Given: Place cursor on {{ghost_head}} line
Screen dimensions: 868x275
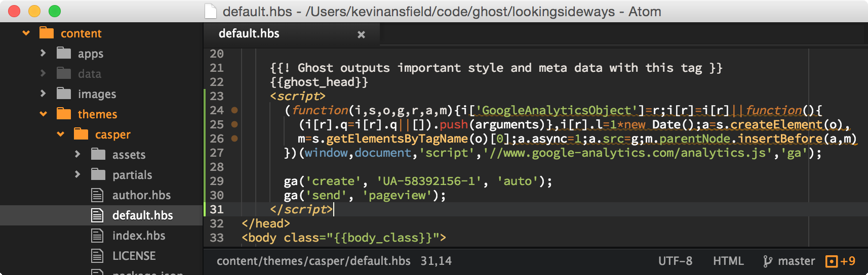Looking at the screenshot, I should (319, 82).
